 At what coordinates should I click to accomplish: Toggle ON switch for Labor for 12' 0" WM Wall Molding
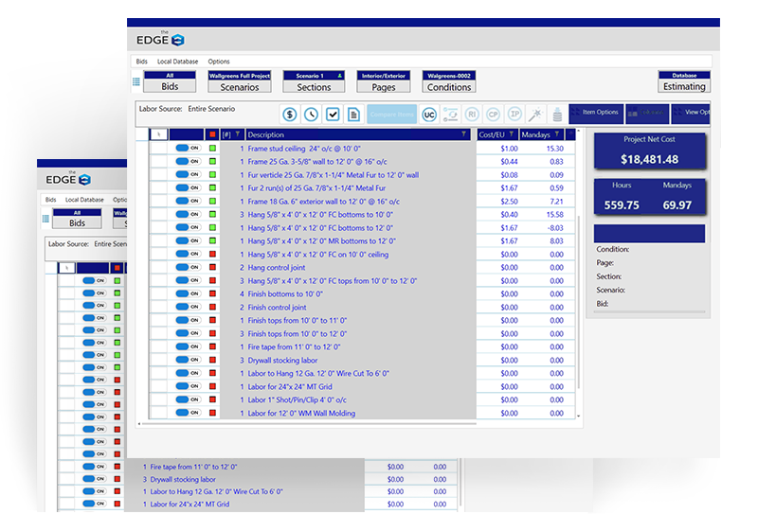pos(188,413)
